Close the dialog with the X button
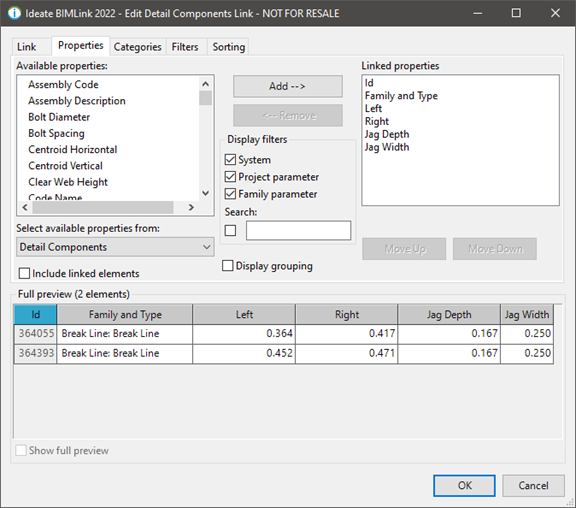This screenshot has width=576, height=508. (x=555, y=13)
